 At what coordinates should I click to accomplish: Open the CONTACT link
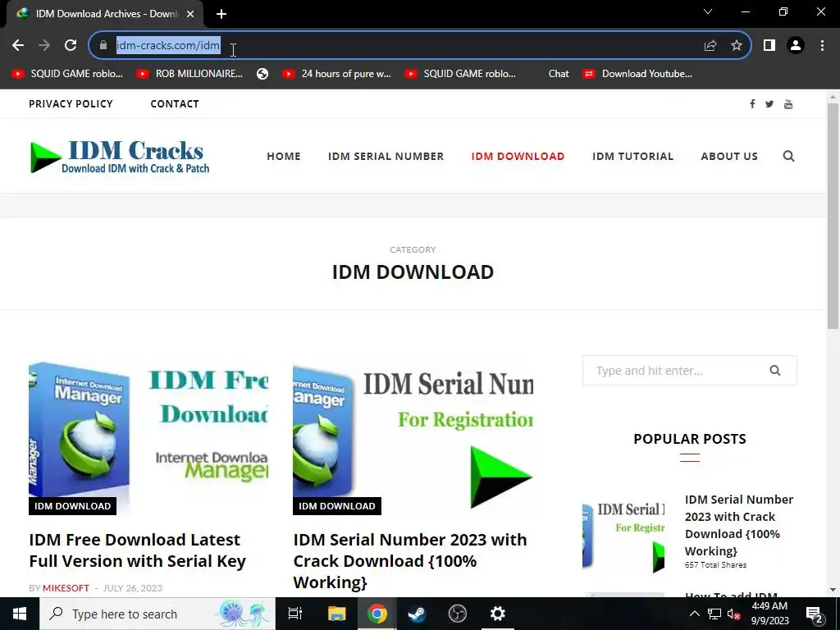[175, 104]
